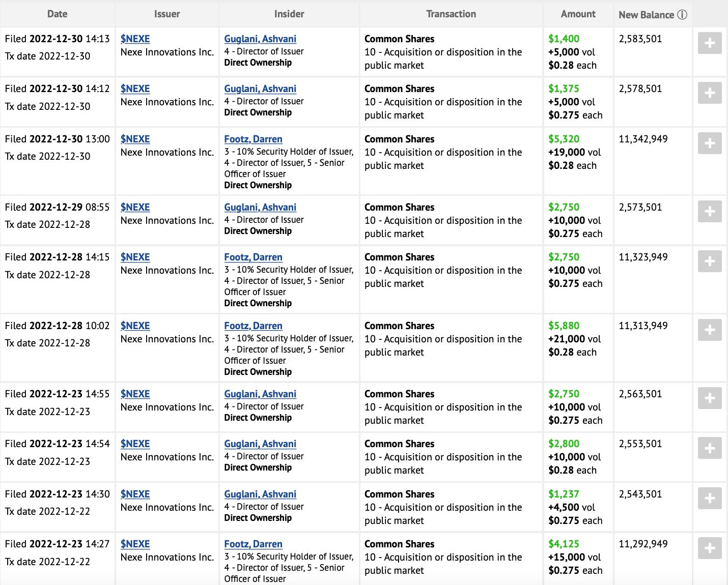Open Guglani, Ashvani link with balance 2,573,501
This screenshot has height=585, width=728.
[x=260, y=207]
